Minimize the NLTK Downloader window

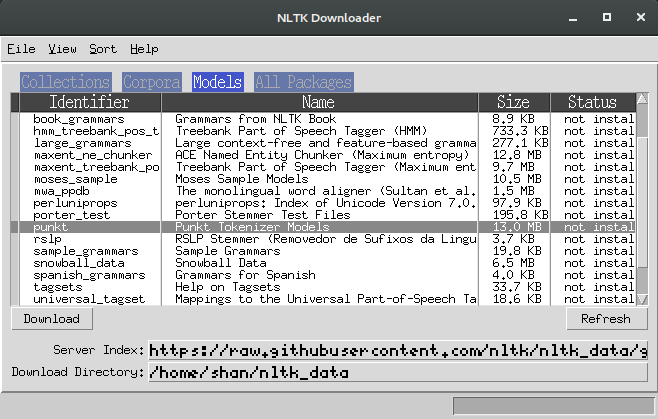click(573, 18)
